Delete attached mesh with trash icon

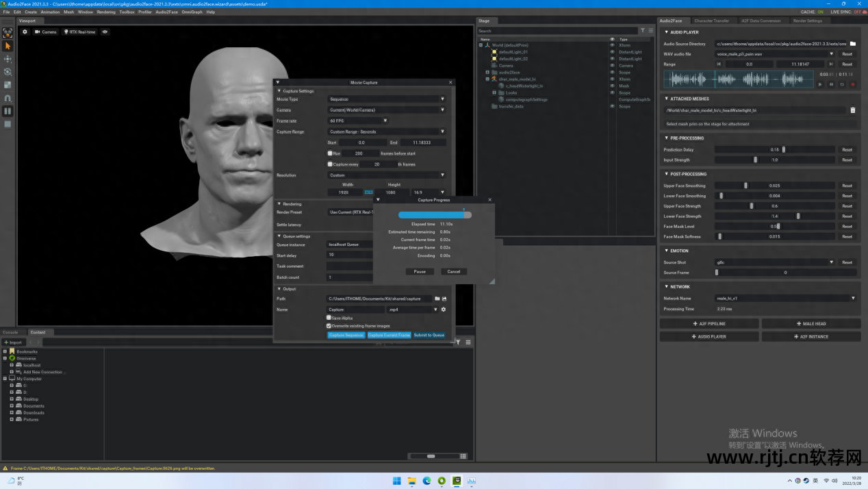[x=852, y=110]
